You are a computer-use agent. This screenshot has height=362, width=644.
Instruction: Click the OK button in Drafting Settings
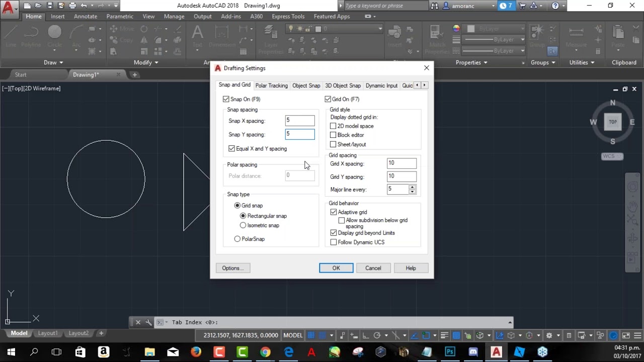pos(336,268)
